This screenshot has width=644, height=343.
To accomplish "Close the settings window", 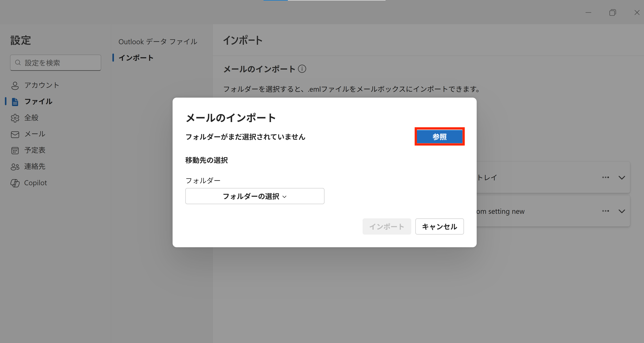I will [x=637, y=12].
